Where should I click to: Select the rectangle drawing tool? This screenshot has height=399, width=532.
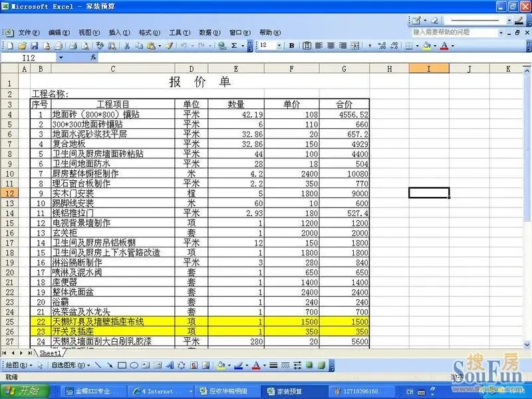click(122, 365)
